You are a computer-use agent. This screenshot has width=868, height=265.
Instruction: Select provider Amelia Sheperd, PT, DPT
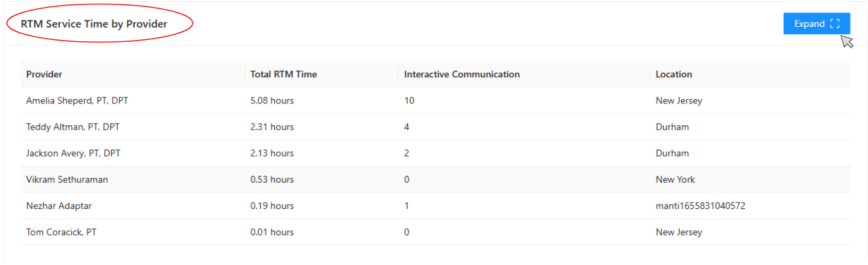click(77, 100)
